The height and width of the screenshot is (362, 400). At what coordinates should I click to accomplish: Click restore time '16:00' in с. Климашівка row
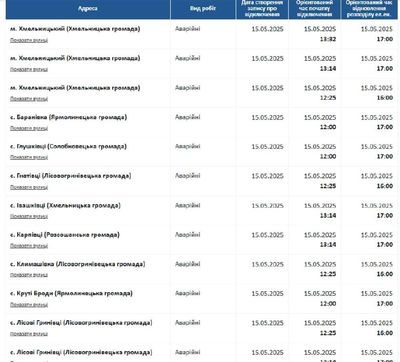coord(385,274)
